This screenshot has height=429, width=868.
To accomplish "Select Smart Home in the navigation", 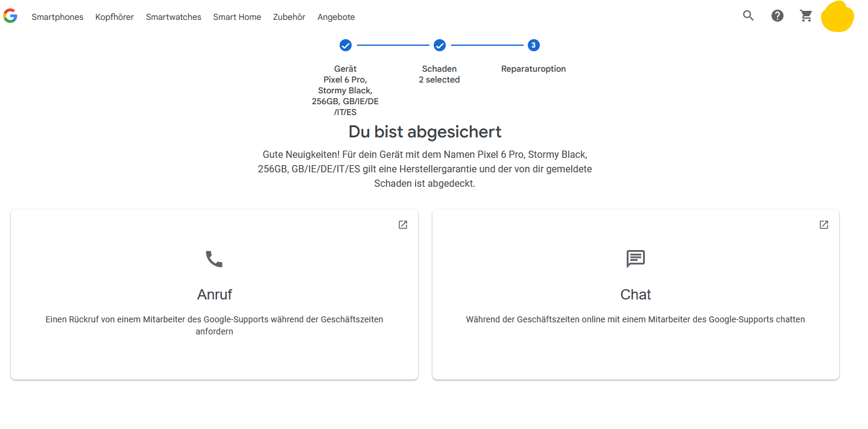I will point(237,17).
